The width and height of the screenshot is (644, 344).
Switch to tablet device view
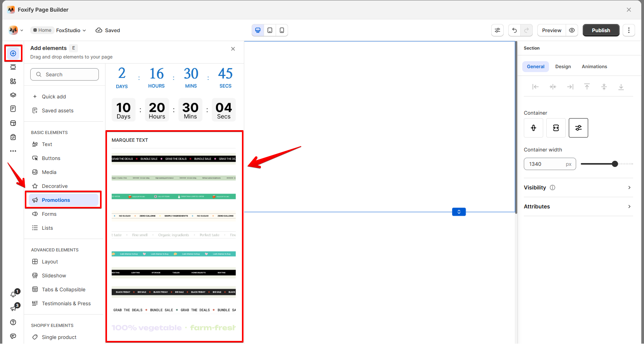tap(270, 30)
